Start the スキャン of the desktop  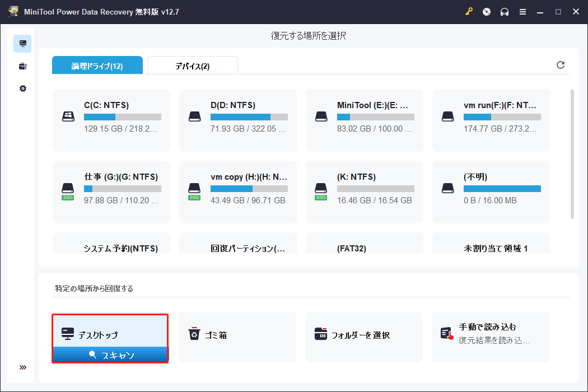(x=110, y=354)
